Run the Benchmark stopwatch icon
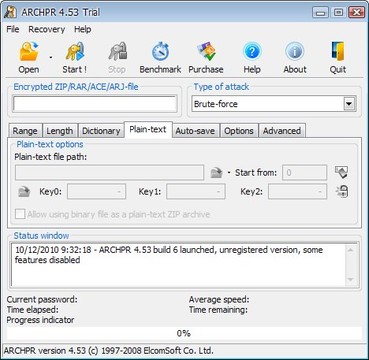 (160, 52)
